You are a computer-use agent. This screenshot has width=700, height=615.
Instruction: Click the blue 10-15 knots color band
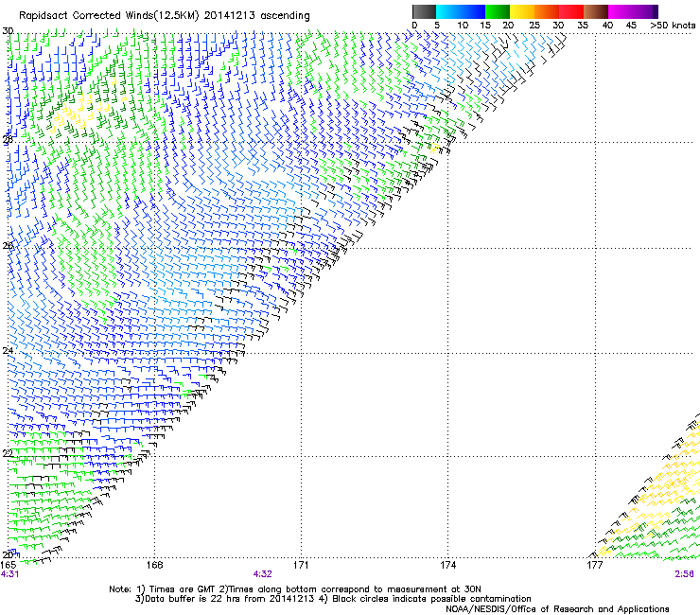point(473,11)
